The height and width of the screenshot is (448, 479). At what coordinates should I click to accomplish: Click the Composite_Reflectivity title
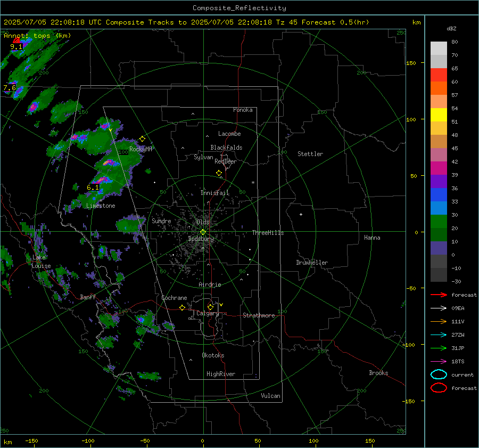coord(239,8)
